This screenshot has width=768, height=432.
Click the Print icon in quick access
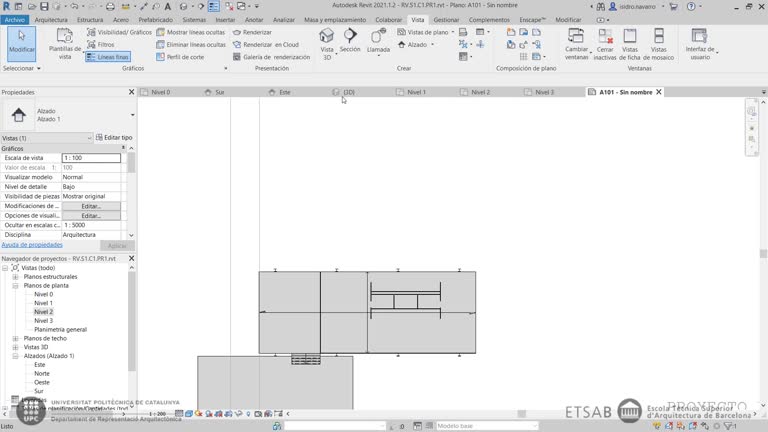(x=111, y=6)
